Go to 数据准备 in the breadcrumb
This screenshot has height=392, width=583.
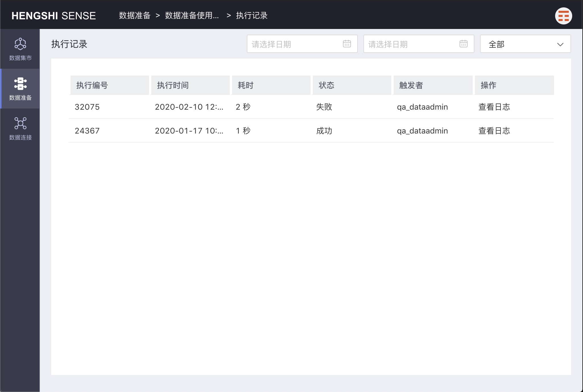[135, 15]
